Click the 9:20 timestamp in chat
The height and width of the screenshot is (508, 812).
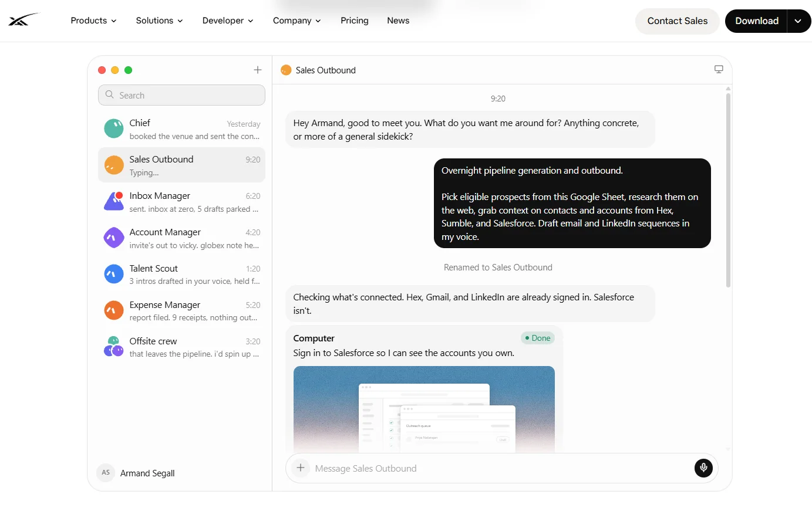[x=498, y=99]
